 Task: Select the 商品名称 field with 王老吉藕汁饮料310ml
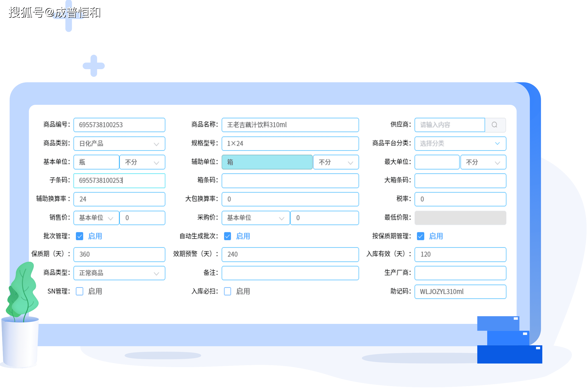pos(290,125)
